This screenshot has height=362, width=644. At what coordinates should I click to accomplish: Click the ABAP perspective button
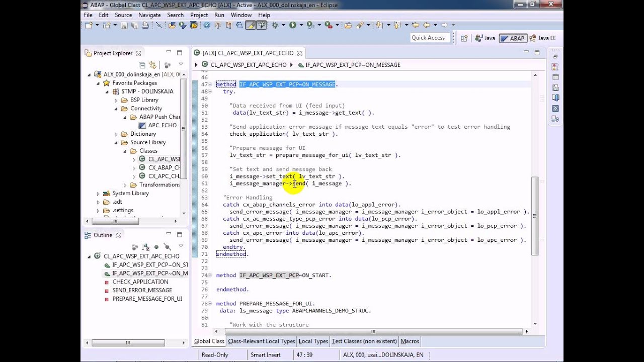(x=513, y=38)
